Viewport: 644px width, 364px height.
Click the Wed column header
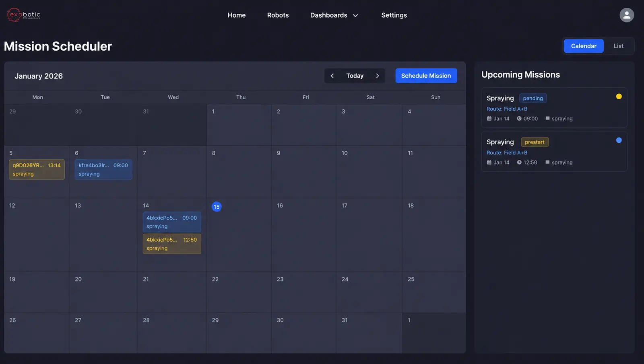[173, 97]
